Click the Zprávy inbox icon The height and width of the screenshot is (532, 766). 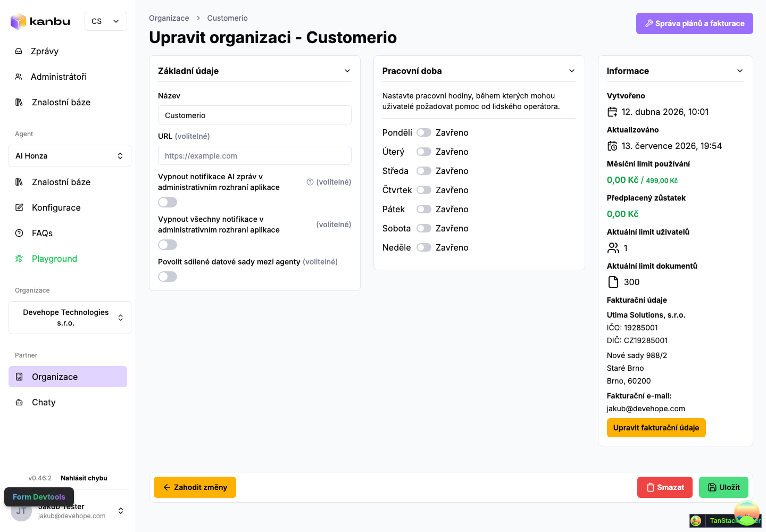(19, 51)
